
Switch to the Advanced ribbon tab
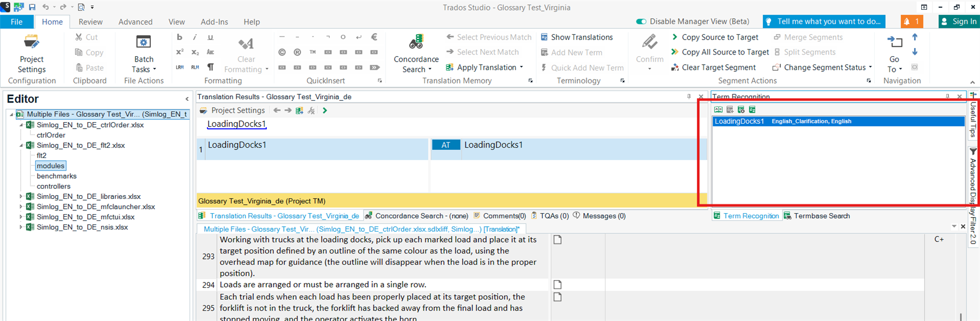coord(136,22)
